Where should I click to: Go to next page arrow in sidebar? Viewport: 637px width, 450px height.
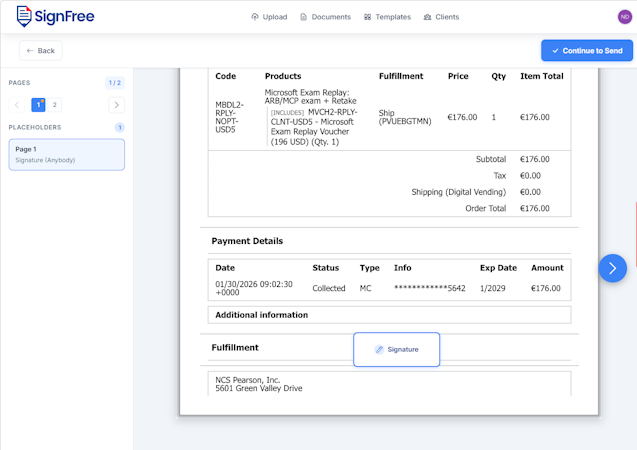tap(117, 105)
